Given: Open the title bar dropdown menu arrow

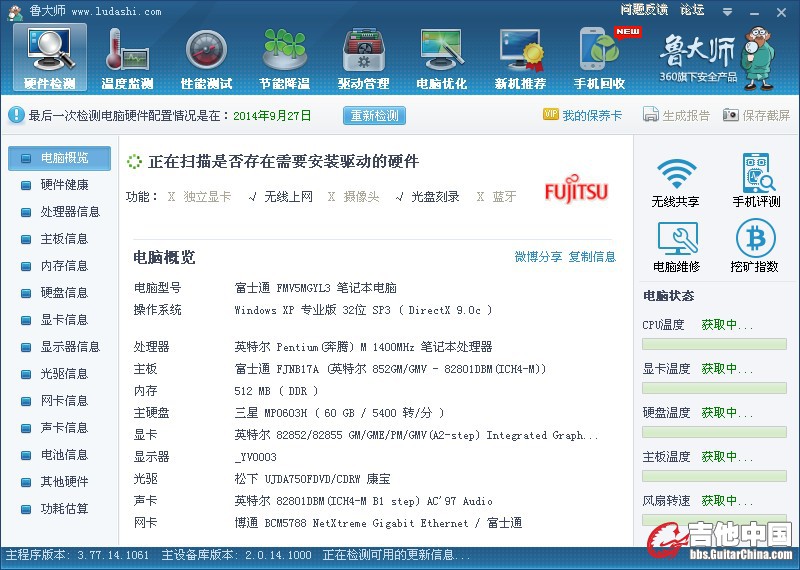Looking at the screenshot, I should pyautogui.click(x=728, y=12).
